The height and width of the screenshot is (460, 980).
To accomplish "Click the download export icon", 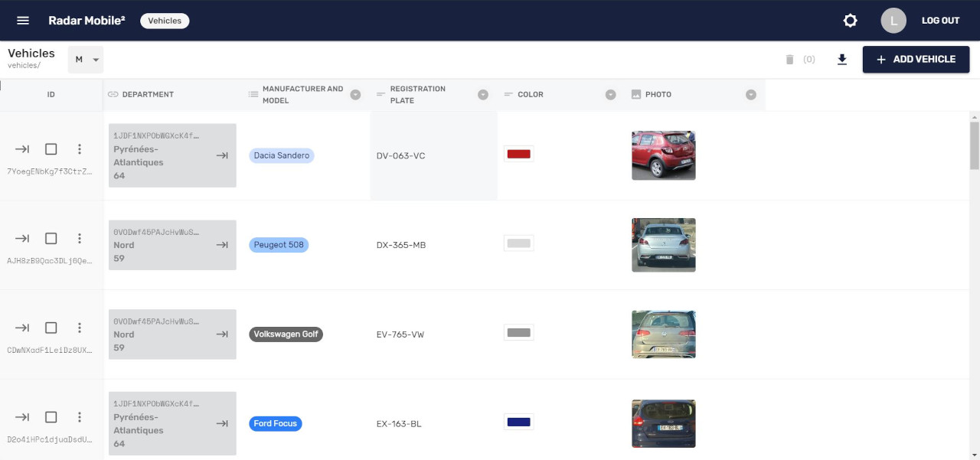I will tap(842, 59).
